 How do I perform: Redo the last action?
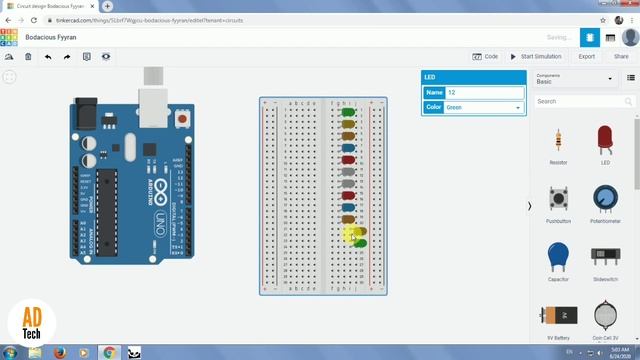tap(67, 57)
